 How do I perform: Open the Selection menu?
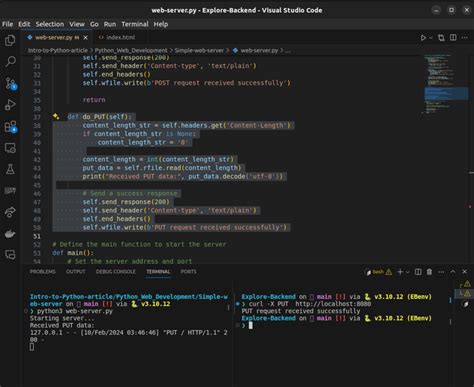coord(50,24)
